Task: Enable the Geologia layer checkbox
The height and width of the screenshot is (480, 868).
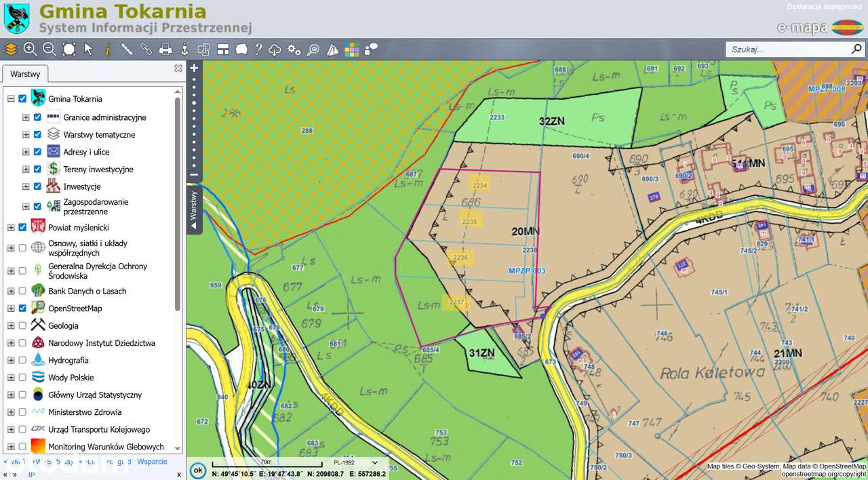Action: [x=22, y=325]
